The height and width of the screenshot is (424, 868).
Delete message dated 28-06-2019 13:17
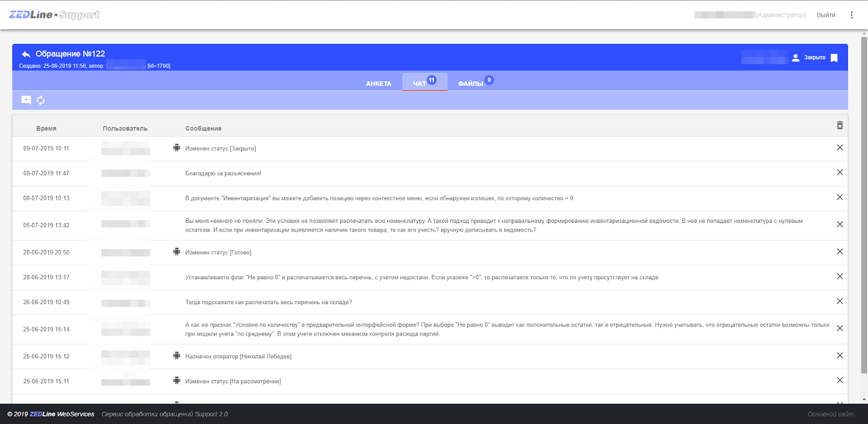click(840, 277)
